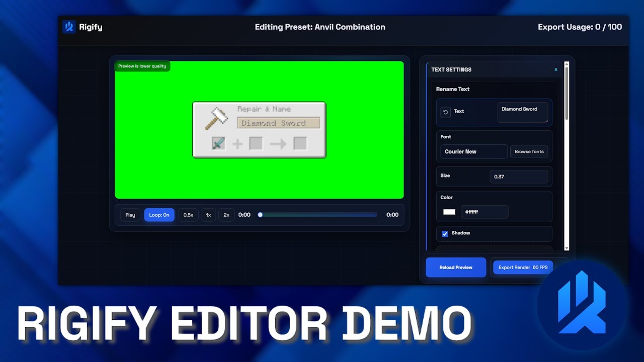Click the Rename Text heading
This screenshot has width=644, height=362.
(x=453, y=89)
